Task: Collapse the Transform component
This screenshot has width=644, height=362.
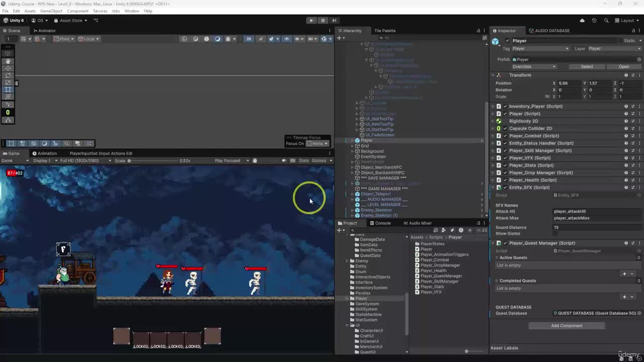Action: coord(493,75)
